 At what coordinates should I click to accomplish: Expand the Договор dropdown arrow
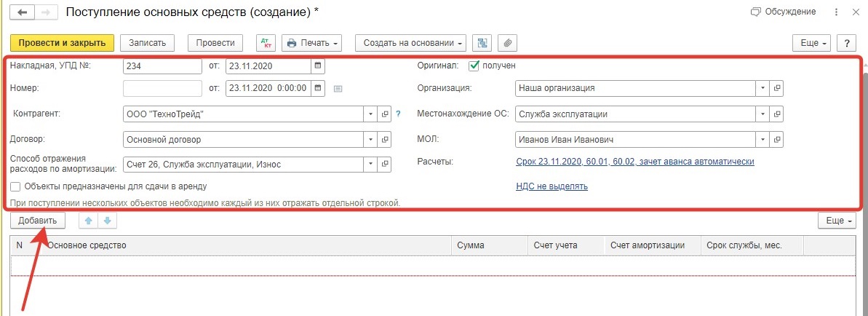pos(370,140)
